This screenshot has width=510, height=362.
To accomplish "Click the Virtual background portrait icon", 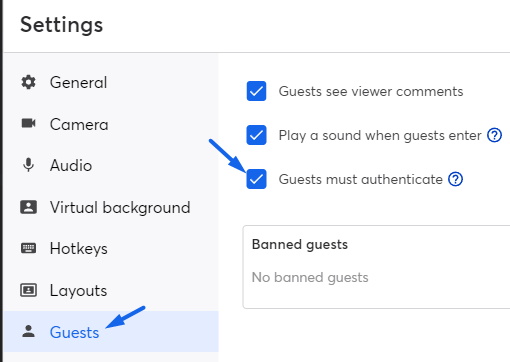I will pos(28,207).
